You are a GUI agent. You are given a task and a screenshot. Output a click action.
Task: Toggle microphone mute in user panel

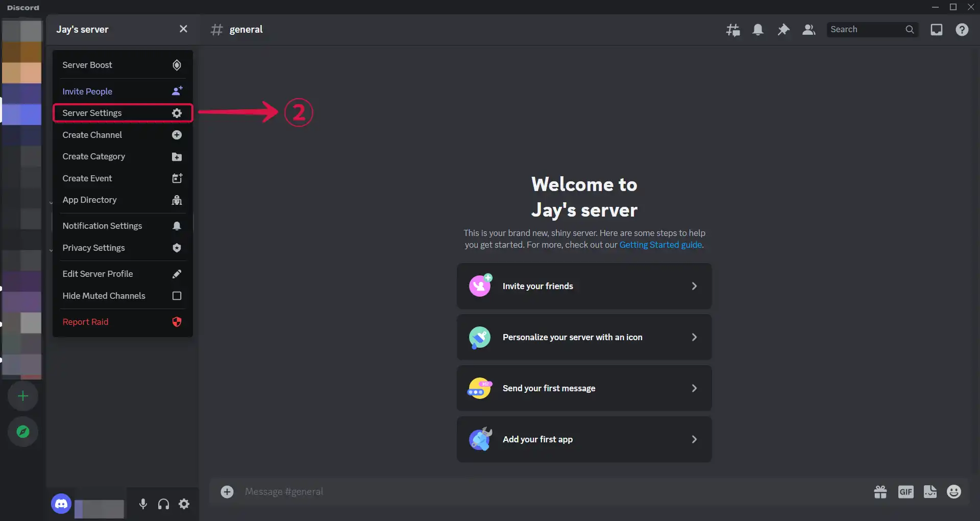[143, 504]
